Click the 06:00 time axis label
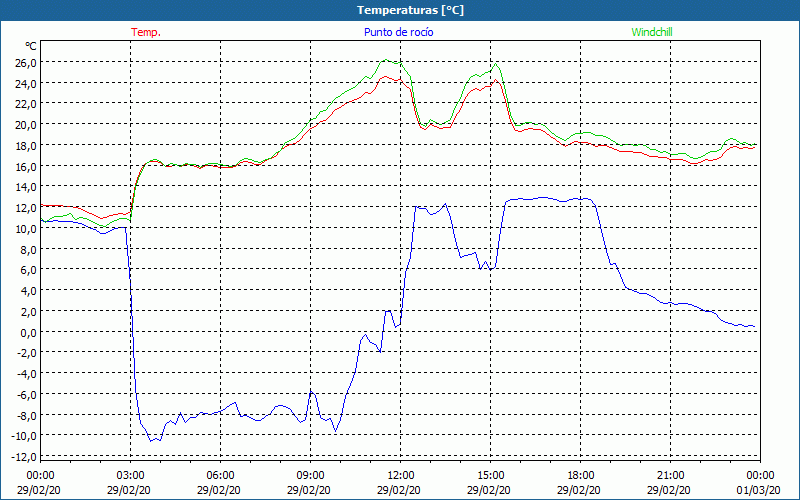The image size is (800, 500). 221,476
